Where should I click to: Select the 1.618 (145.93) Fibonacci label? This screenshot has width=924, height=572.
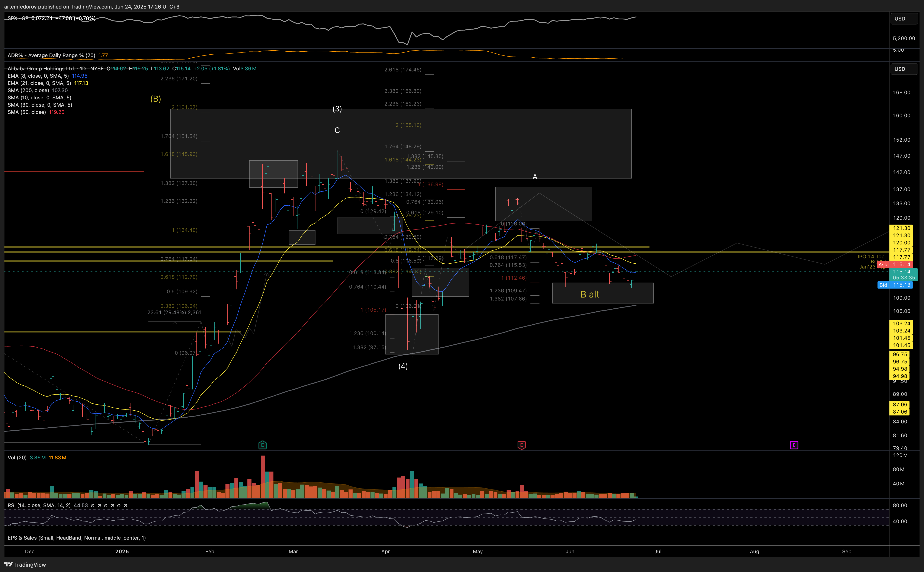179,154
